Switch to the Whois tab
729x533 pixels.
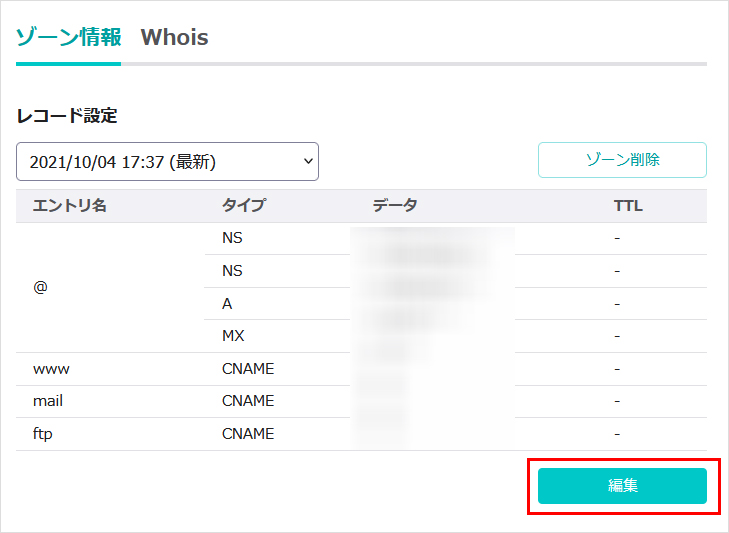pos(174,37)
